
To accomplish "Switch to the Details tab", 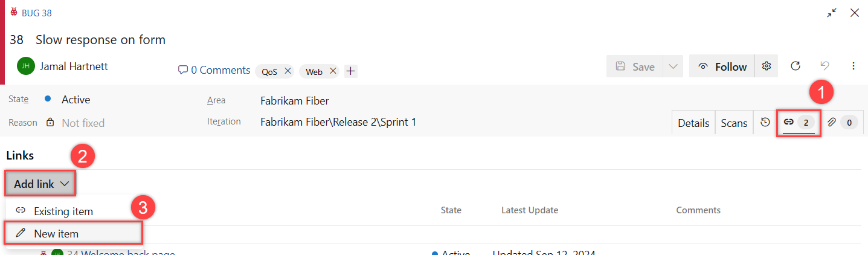I will tap(693, 123).
